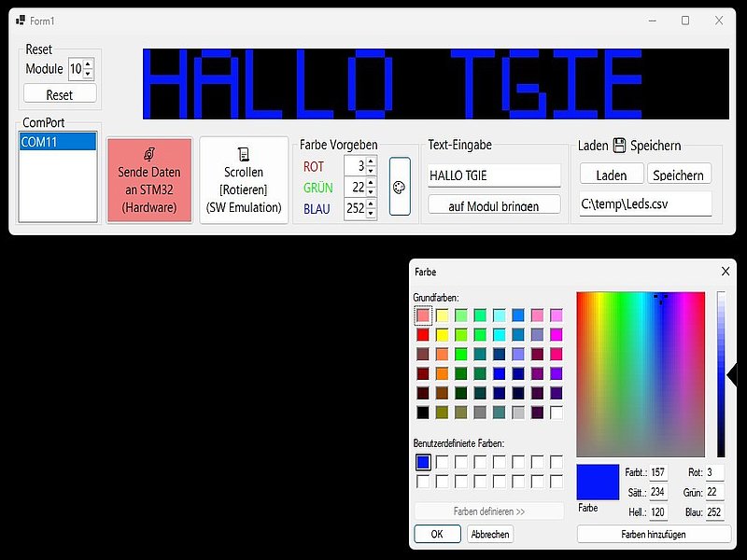
Task: Focus the Module number field
Action: coord(77,69)
